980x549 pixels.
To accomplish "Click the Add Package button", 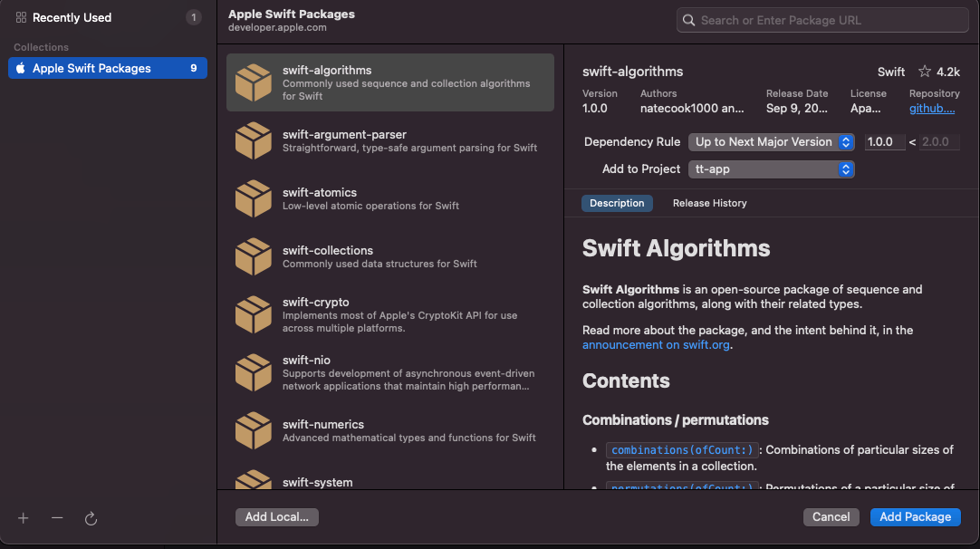I will (915, 517).
